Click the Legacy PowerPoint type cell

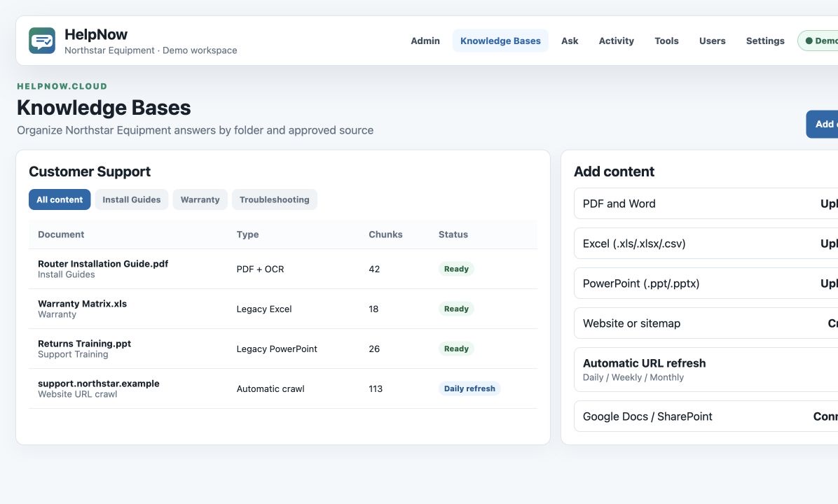pos(277,349)
